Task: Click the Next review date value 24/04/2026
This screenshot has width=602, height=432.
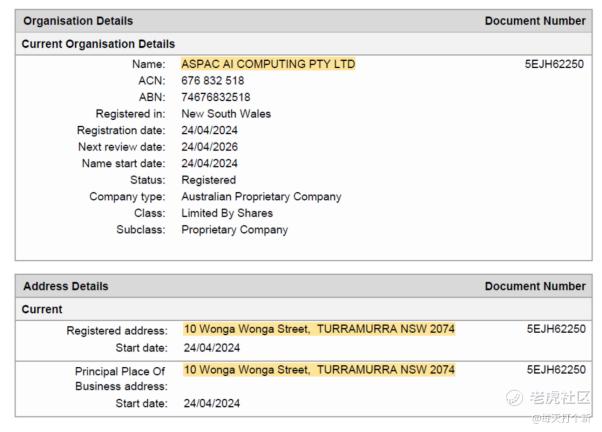Action: pos(210,147)
